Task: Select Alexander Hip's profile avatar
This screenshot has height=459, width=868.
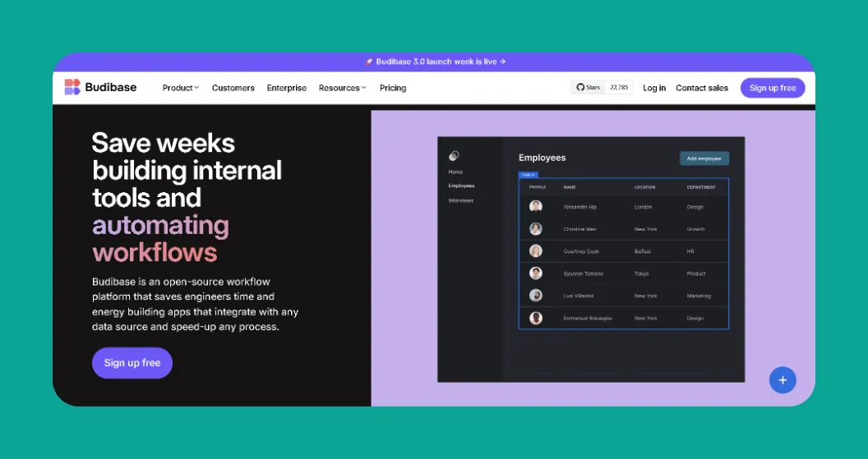Action: click(x=536, y=207)
